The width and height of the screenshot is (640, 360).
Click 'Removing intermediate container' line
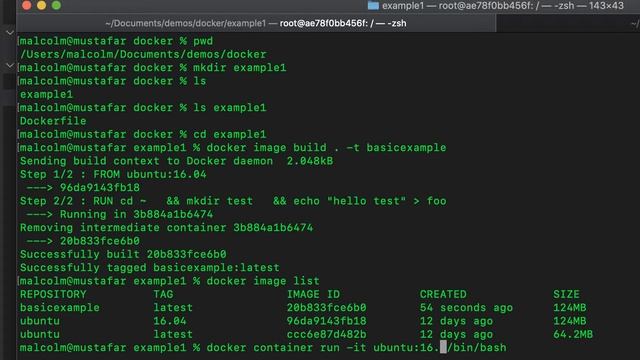[x=167, y=228]
